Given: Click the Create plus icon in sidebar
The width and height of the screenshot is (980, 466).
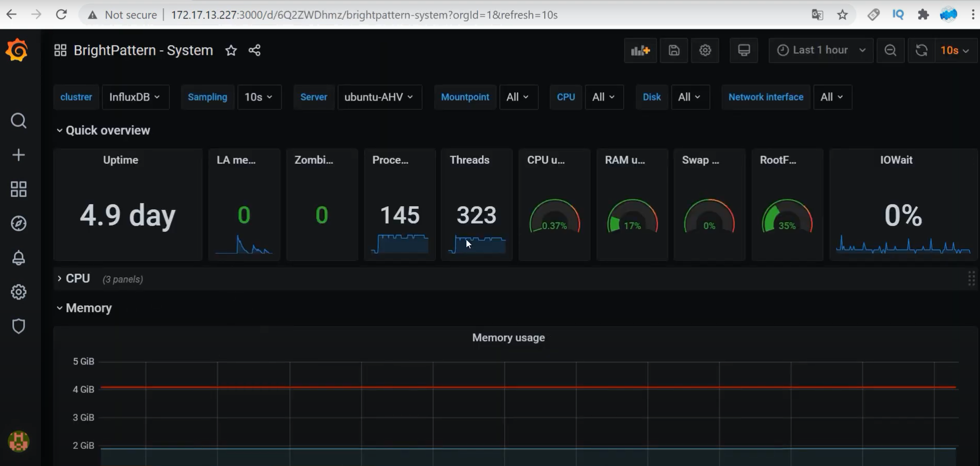Looking at the screenshot, I should pyautogui.click(x=19, y=155).
